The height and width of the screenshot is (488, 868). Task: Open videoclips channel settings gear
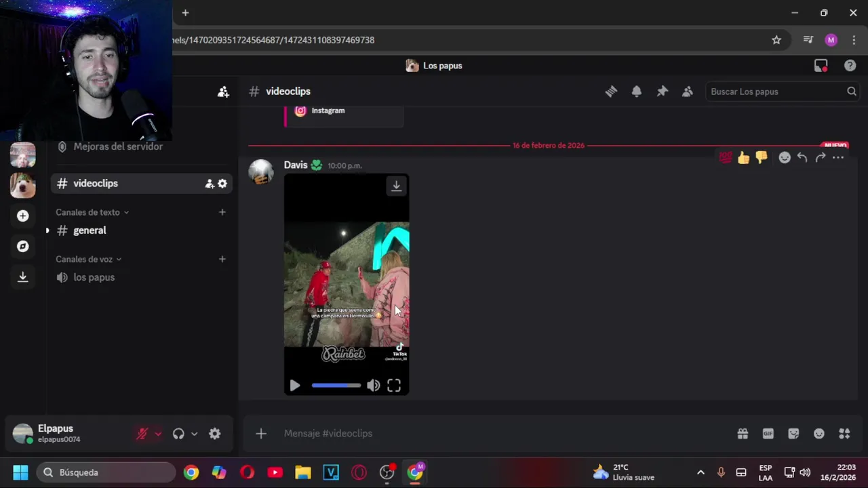[x=222, y=184]
